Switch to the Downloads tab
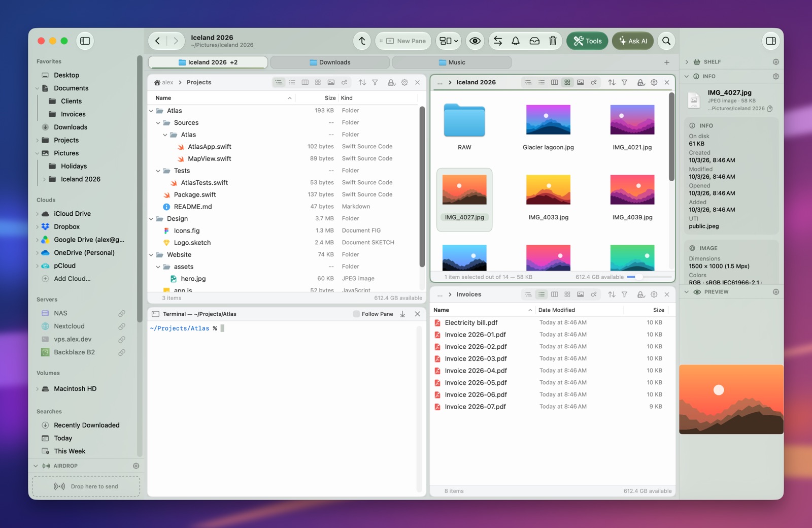 tap(330, 62)
